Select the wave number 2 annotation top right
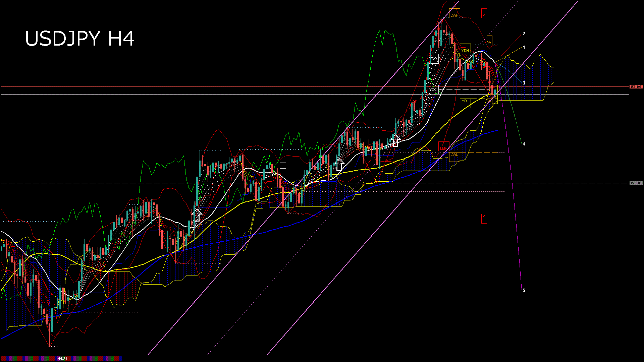This screenshot has height=362, width=644. (524, 34)
